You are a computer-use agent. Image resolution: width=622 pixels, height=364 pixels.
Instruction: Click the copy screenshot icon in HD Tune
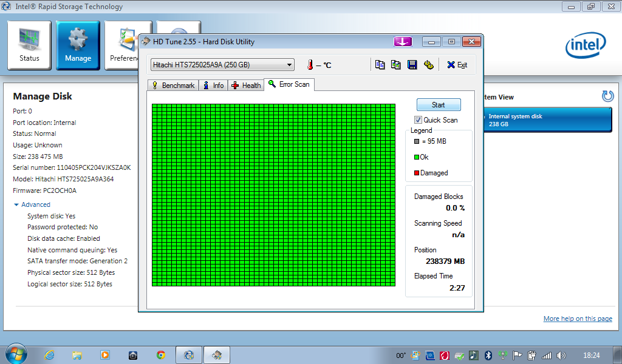point(396,64)
